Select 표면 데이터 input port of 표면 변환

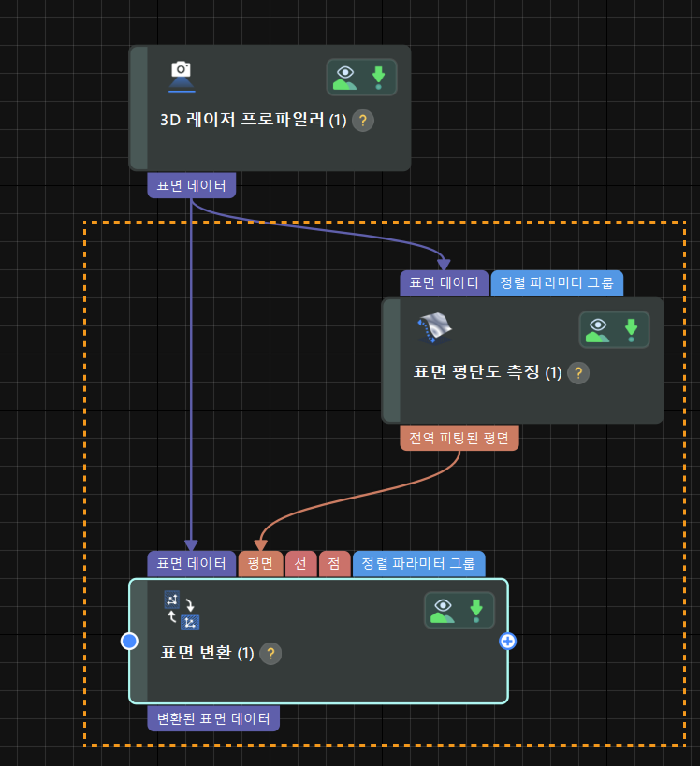[191, 563]
